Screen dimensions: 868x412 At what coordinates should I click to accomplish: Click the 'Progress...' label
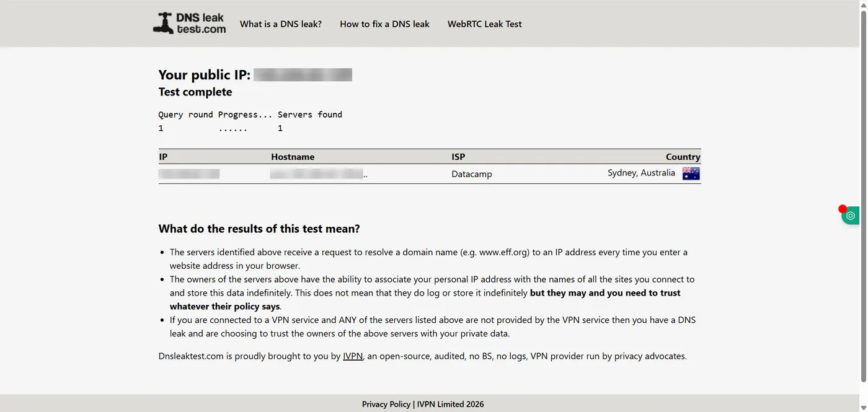coord(245,115)
